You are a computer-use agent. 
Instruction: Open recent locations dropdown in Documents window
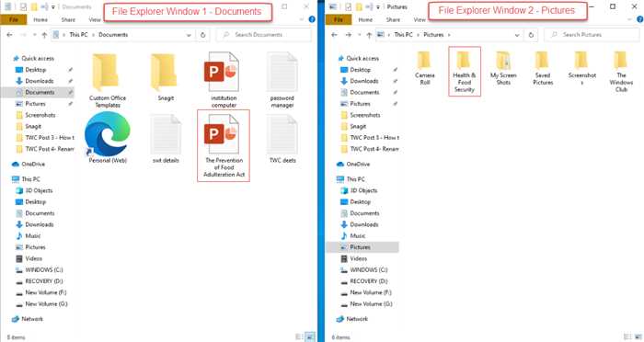(x=35, y=35)
